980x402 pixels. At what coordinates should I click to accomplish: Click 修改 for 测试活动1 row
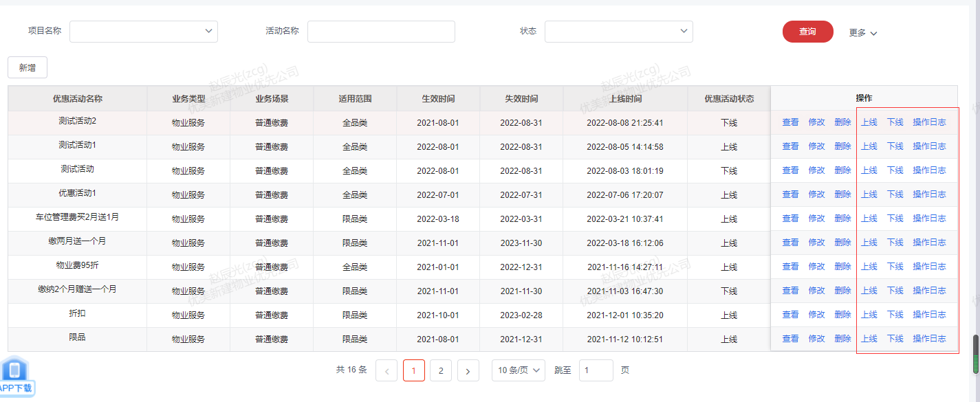[816, 146]
